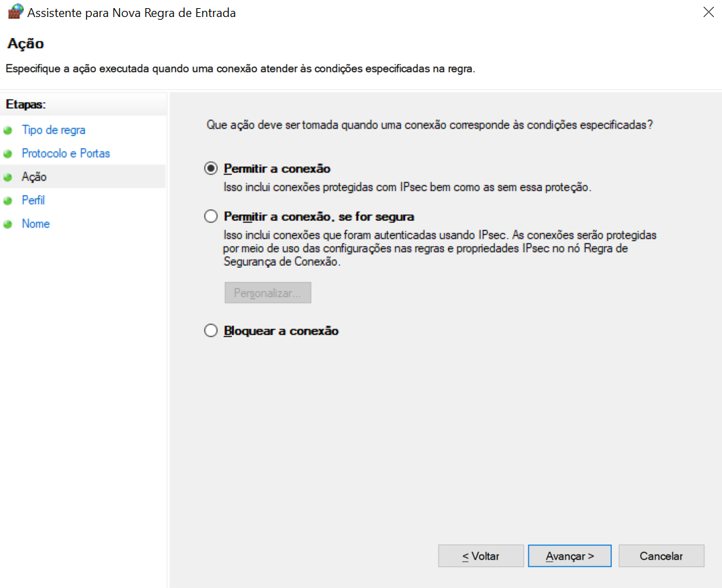Screen dimensions: 722x588
Task: Click the green bullet beside Protocolo e Portas
Action: click(8, 154)
